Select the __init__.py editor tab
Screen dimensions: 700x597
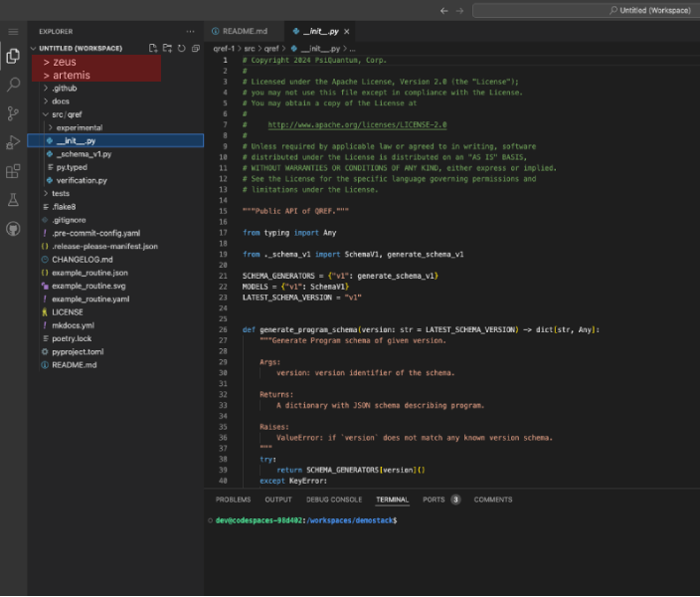pyautogui.click(x=320, y=31)
